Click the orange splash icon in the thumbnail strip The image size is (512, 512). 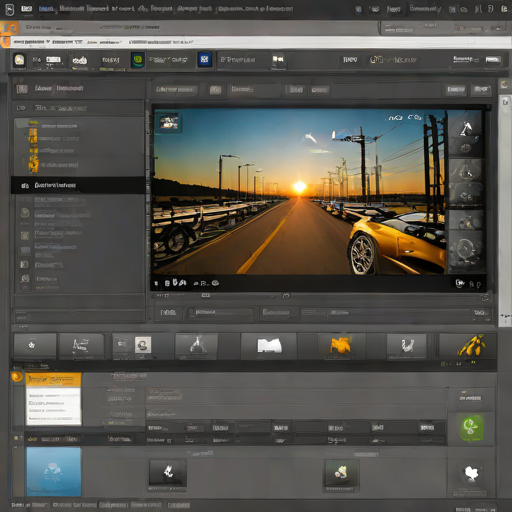[x=340, y=345]
